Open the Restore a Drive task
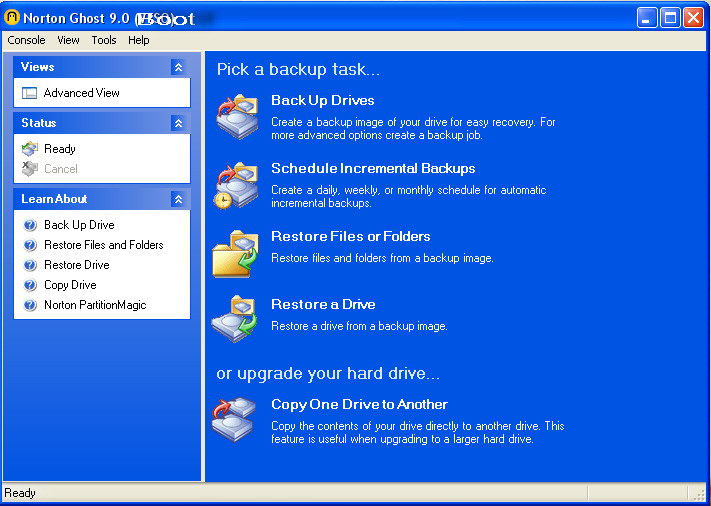Image resolution: width=711 pixels, height=506 pixels. pyautogui.click(x=323, y=304)
